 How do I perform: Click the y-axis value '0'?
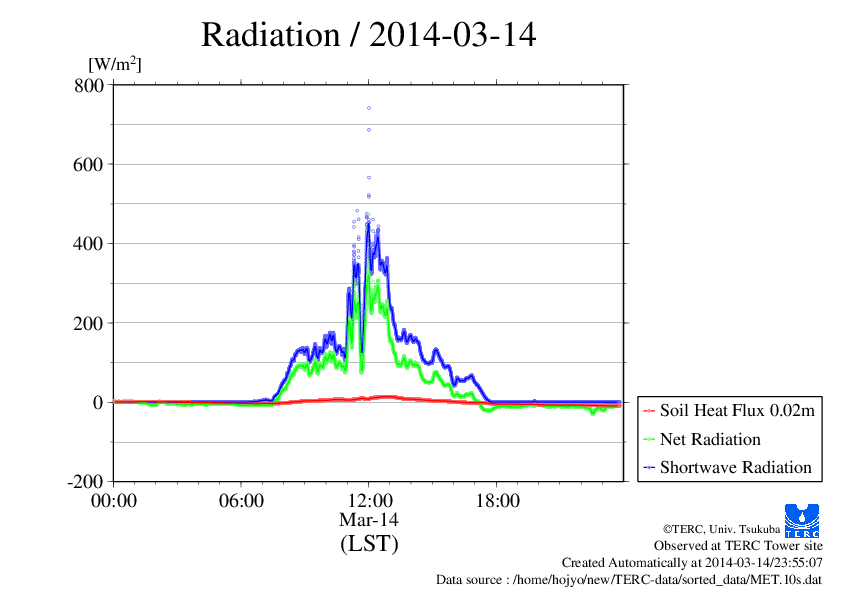click(98, 403)
